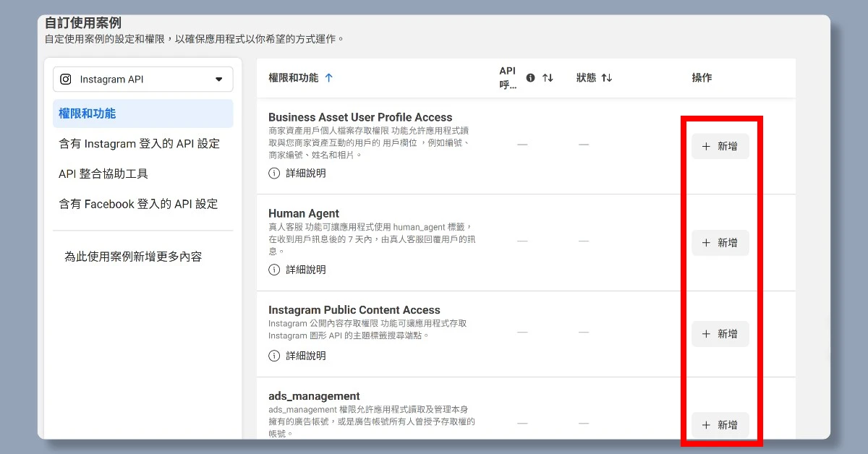
Task: Click the ads_management title
Action: tap(314, 396)
